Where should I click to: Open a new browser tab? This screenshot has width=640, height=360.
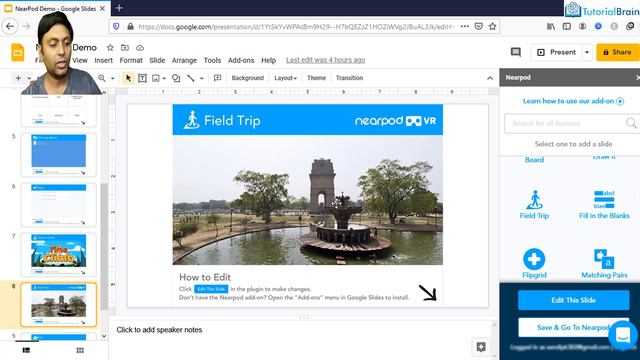[119, 8]
